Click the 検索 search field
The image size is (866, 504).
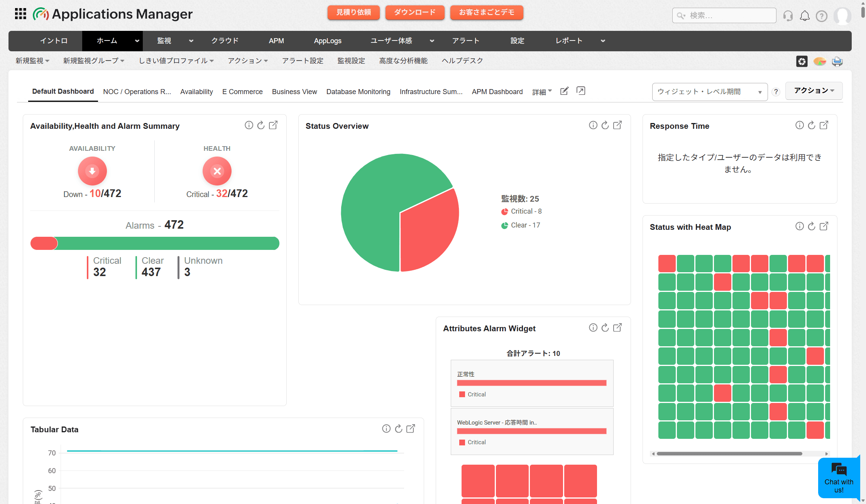click(724, 15)
